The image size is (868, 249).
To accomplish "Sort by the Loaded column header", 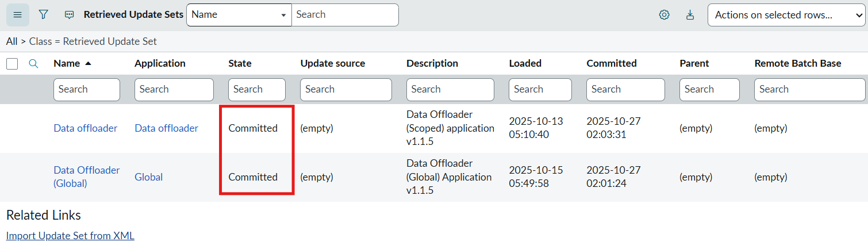I will click(525, 63).
